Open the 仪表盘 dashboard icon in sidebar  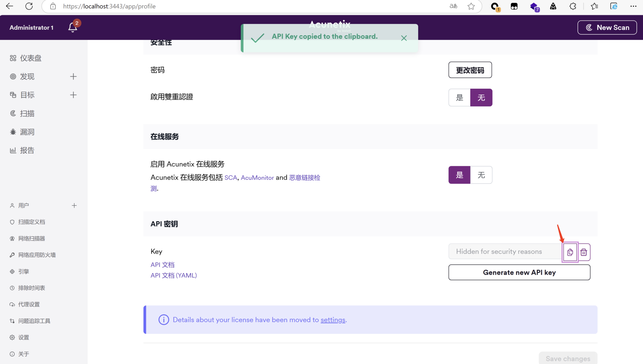click(x=13, y=58)
